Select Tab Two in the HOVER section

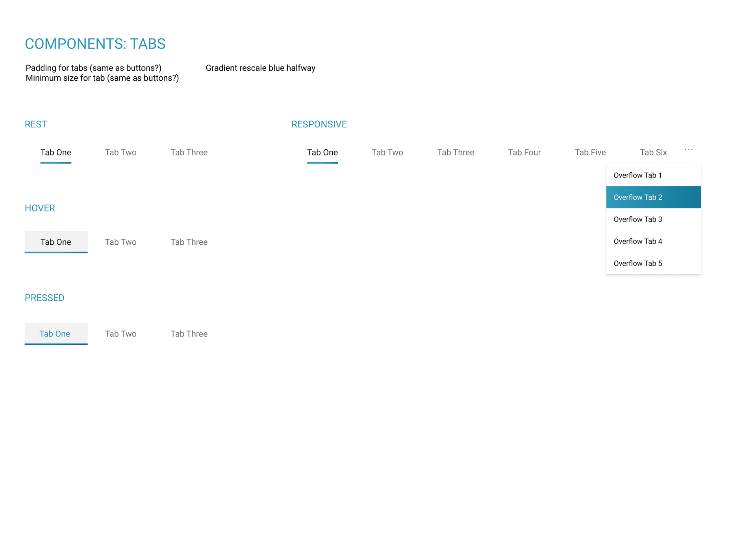120,242
